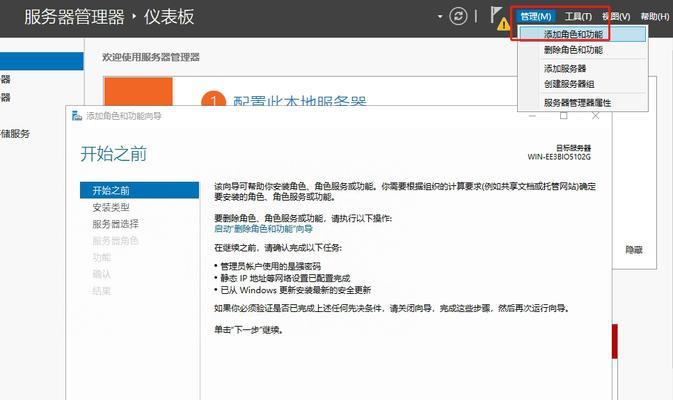673x400 pixels.
Task: Click the 欢迎使用服务器管理器 heading
Action: [151, 58]
